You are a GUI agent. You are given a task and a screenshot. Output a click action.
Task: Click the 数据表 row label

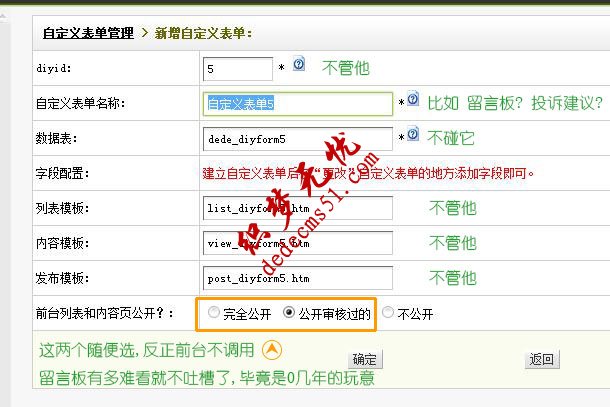click(56, 138)
